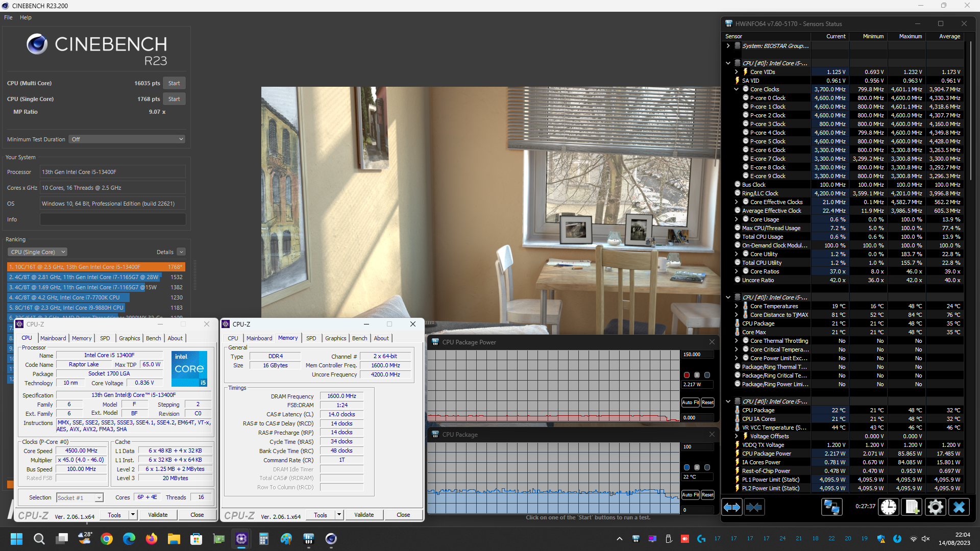Open Windows Start menu
This screenshot has width=980, height=551.
16,539
